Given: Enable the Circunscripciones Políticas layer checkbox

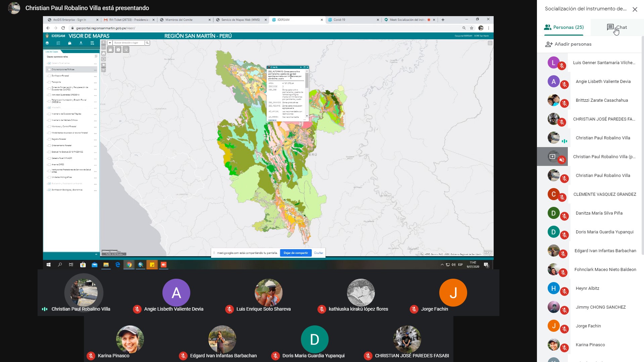Looking at the screenshot, I should point(49,70).
